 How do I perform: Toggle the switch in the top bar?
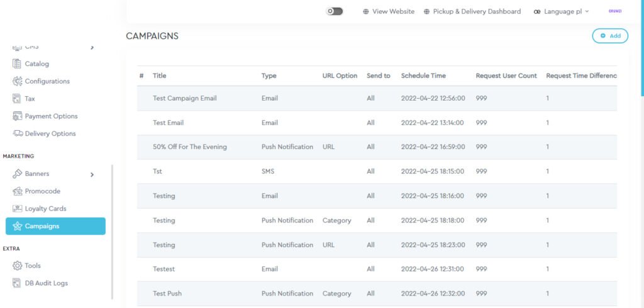click(335, 11)
